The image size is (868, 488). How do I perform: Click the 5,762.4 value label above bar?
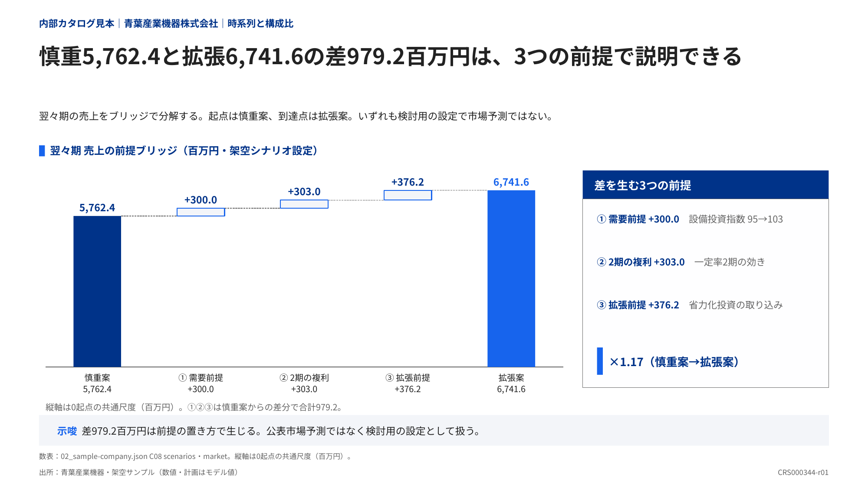pyautogui.click(x=97, y=208)
